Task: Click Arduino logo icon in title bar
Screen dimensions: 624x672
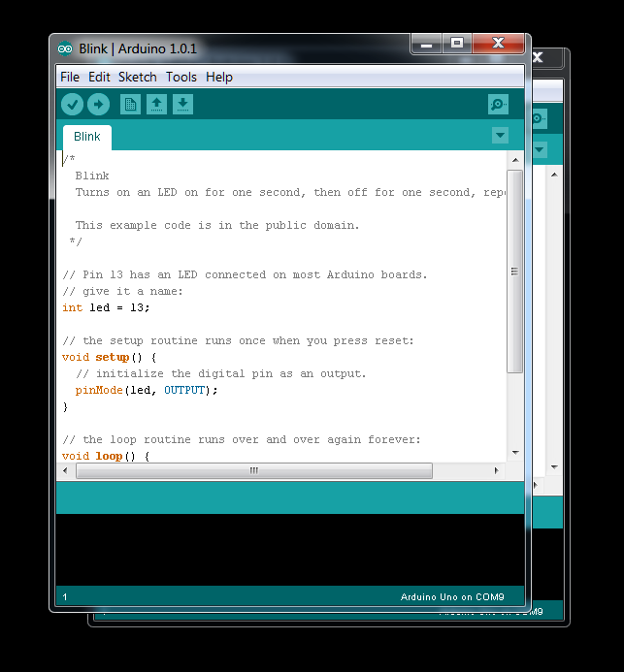Action: pos(65,49)
